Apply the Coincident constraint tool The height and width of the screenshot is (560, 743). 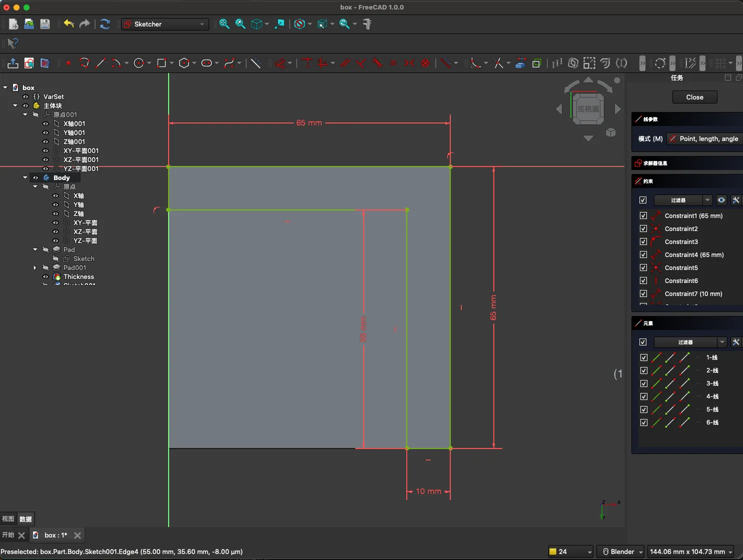pos(307,63)
